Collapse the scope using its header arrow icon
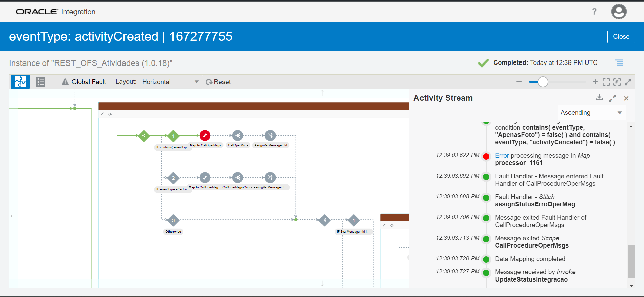Viewport: 644px width, 297px height. click(x=102, y=114)
